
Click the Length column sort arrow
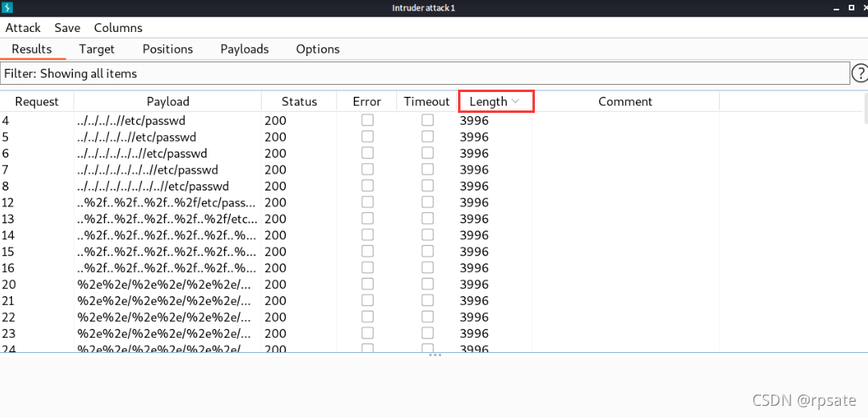(x=516, y=101)
